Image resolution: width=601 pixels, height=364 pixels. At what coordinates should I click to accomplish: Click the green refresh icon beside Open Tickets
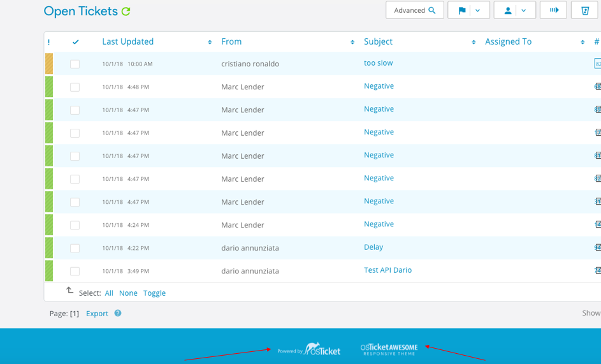point(126,11)
